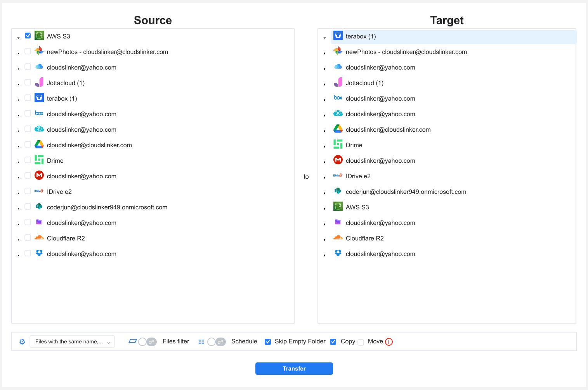Click the terabox icon in Source list
Image resolution: width=588 pixels, height=390 pixels.
pyautogui.click(x=39, y=98)
